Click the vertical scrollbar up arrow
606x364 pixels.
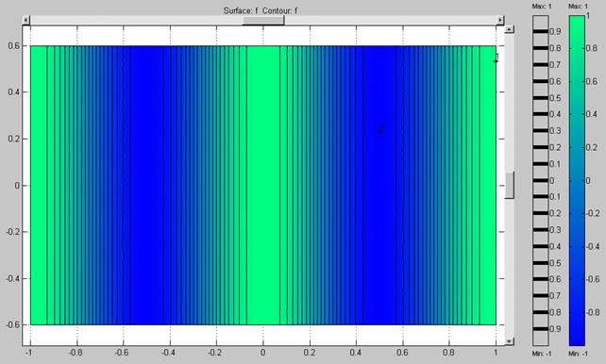[x=510, y=30]
